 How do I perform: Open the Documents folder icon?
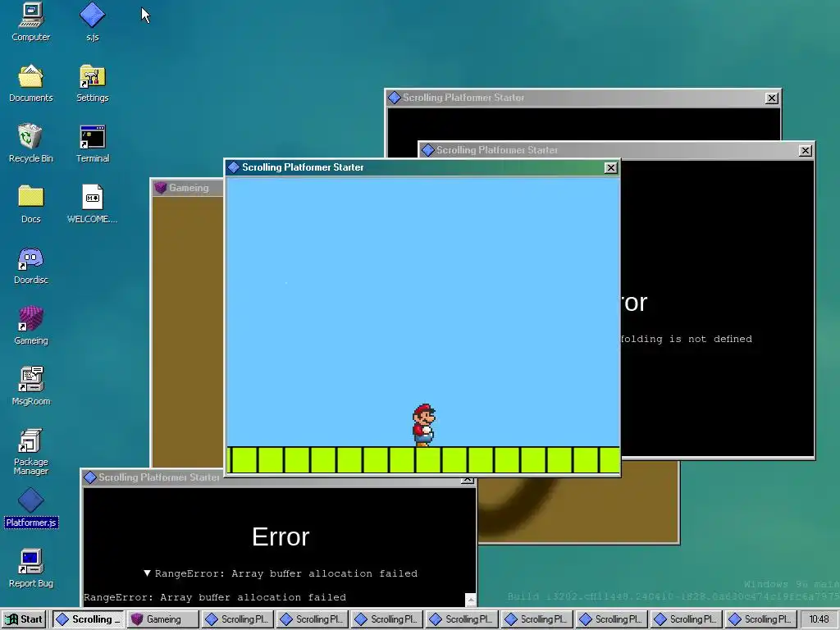click(x=30, y=83)
